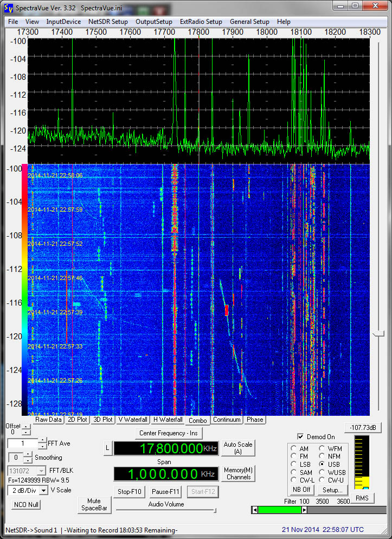Choose CW-U mode
Screen dimensions: 392x539
point(322,480)
